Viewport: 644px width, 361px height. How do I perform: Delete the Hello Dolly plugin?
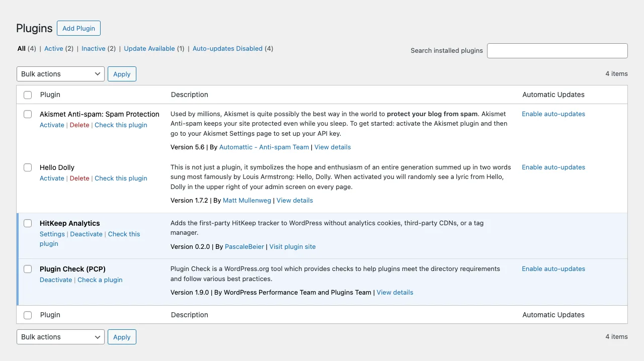click(x=79, y=178)
